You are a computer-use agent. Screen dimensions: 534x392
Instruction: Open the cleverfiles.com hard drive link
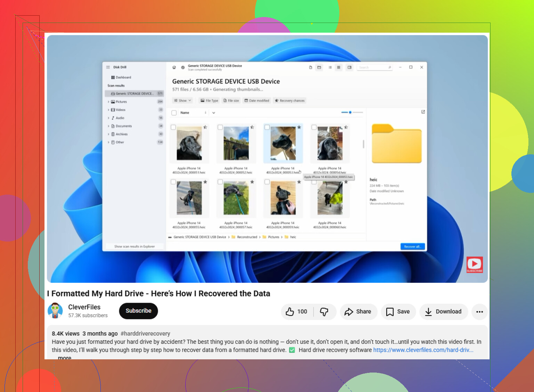point(423,350)
